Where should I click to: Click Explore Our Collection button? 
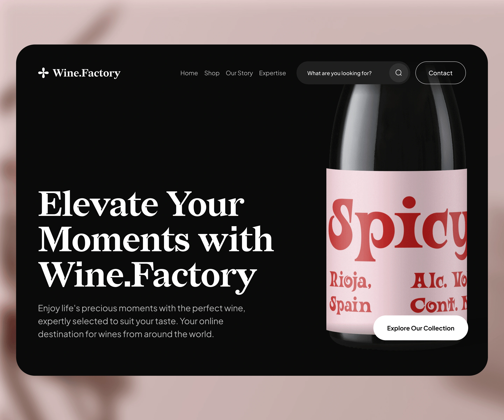(421, 328)
